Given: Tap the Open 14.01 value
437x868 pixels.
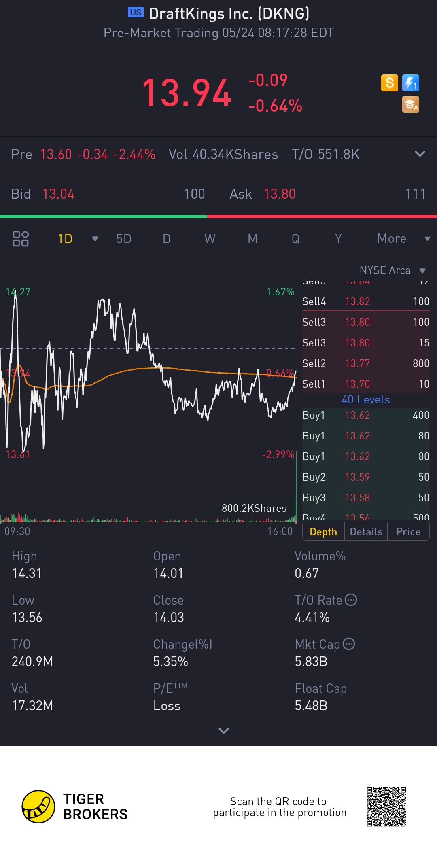Looking at the screenshot, I should click(x=168, y=573).
